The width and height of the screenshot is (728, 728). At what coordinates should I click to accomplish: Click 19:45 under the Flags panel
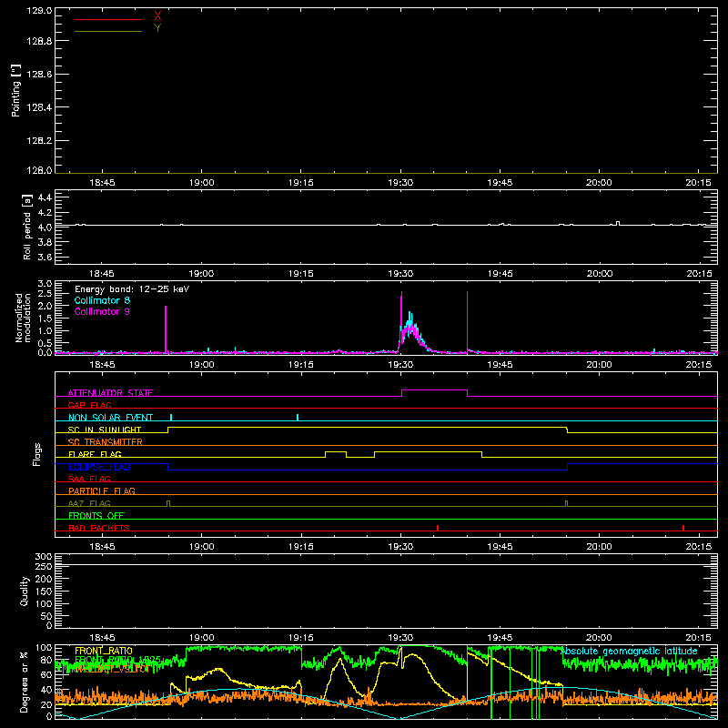tap(500, 547)
